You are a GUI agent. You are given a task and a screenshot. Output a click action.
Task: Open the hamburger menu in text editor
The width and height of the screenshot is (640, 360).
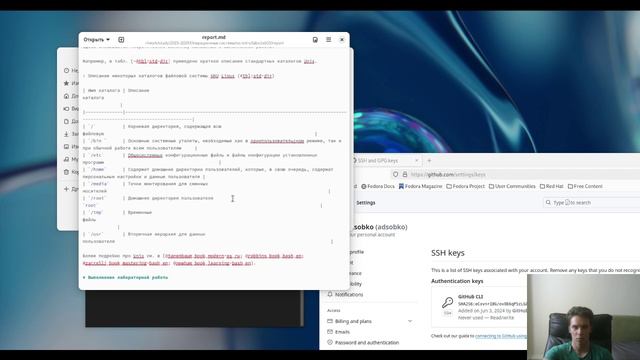pos(329,40)
